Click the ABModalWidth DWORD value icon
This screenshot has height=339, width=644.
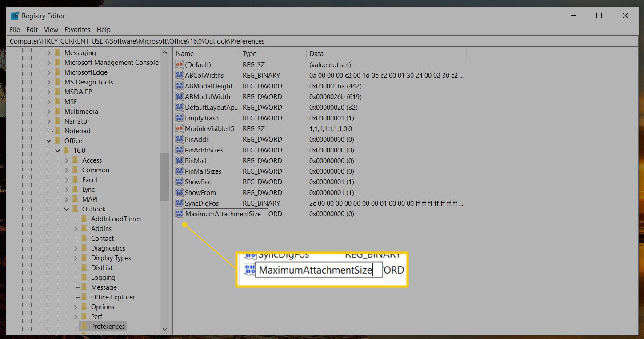(179, 96)
